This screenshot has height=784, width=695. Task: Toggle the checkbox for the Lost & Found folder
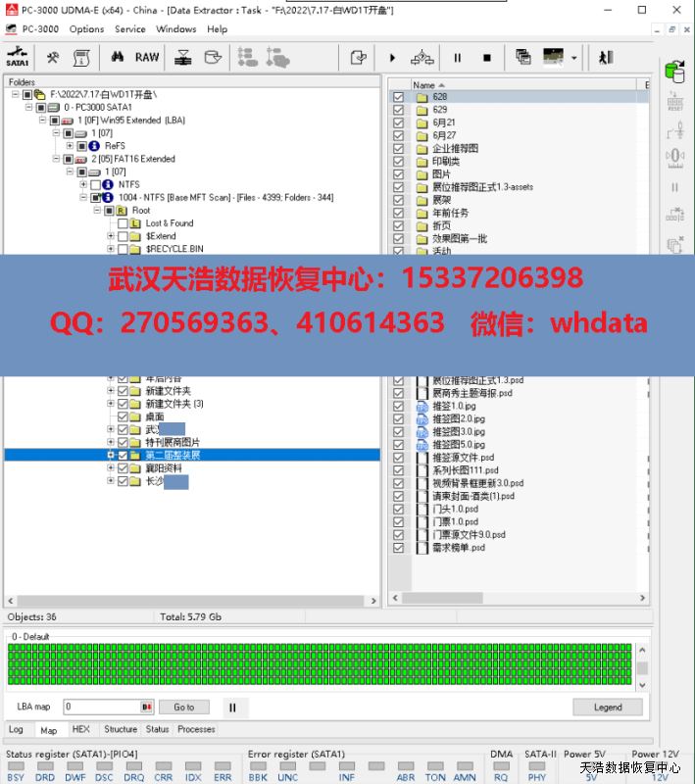click(x=123, y=223)
